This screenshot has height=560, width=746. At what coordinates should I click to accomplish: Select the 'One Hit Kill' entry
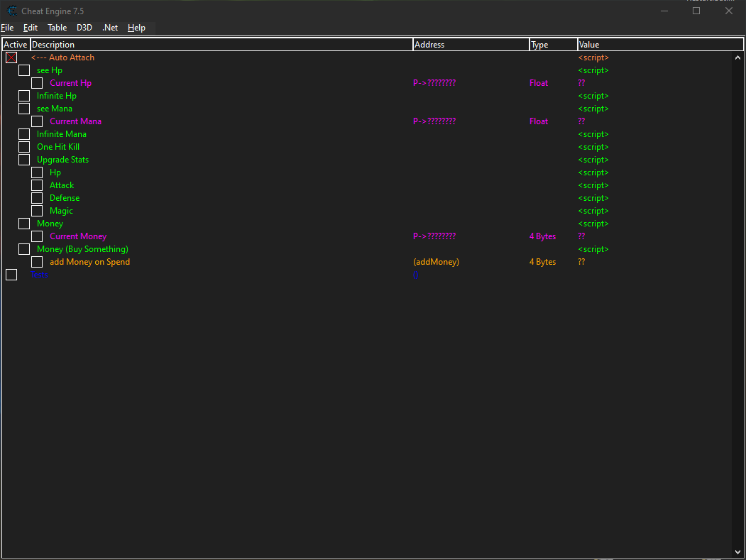(58, 147)
